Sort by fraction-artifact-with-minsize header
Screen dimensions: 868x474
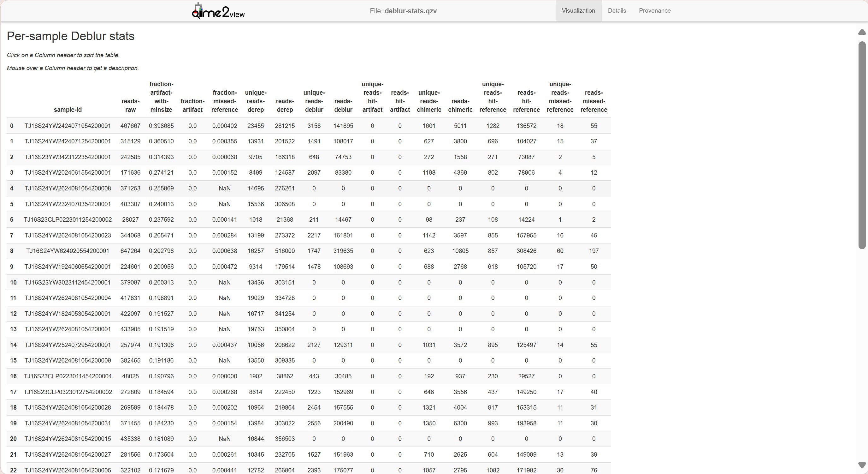click(x=161, y=97)
